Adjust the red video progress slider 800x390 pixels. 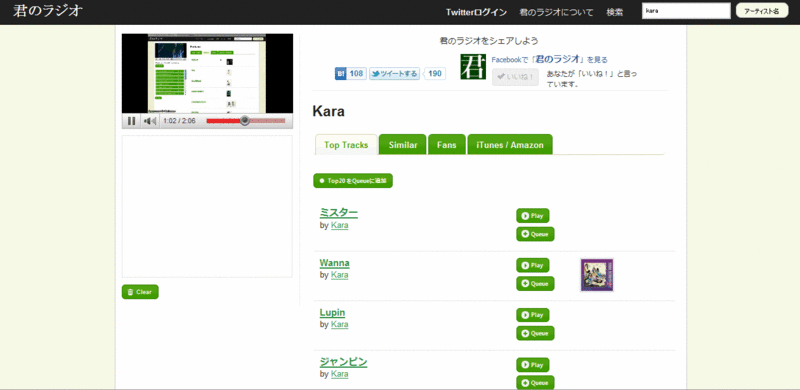(x=245, y=121)
